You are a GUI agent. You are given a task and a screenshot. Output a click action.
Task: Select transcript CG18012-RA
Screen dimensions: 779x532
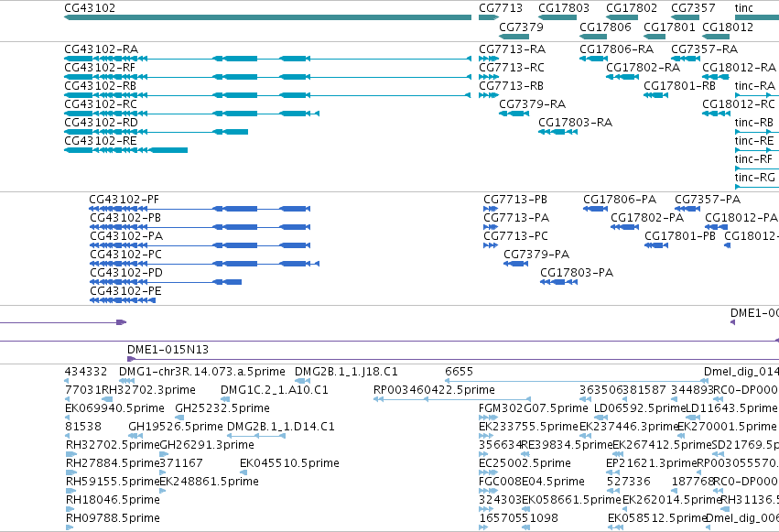tap(716, 77)
